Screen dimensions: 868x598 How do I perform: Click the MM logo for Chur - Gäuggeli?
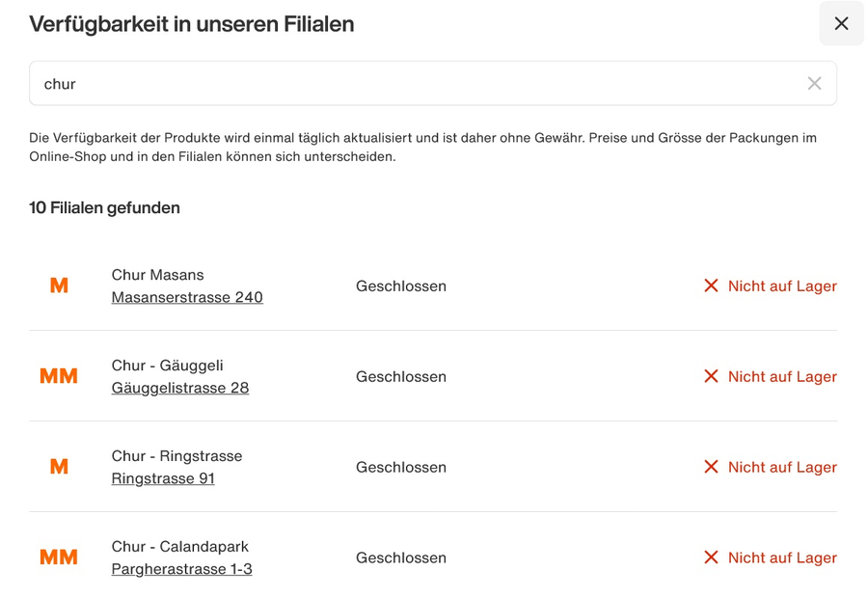59,376
